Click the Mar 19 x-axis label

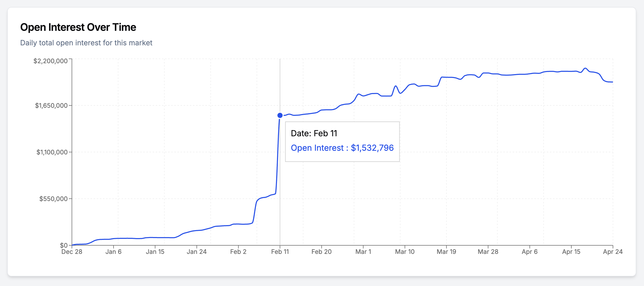pyautogui.click(x=446, y=252)
